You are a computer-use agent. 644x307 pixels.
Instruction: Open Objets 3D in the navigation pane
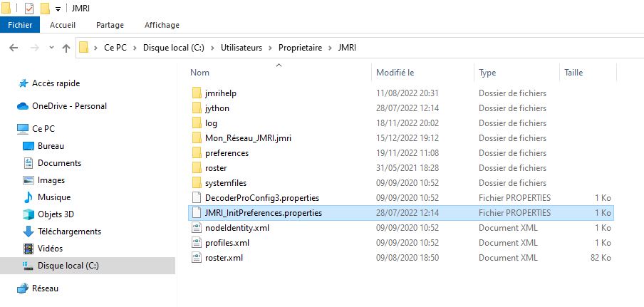pyautogui.click(x=56, y=214)
